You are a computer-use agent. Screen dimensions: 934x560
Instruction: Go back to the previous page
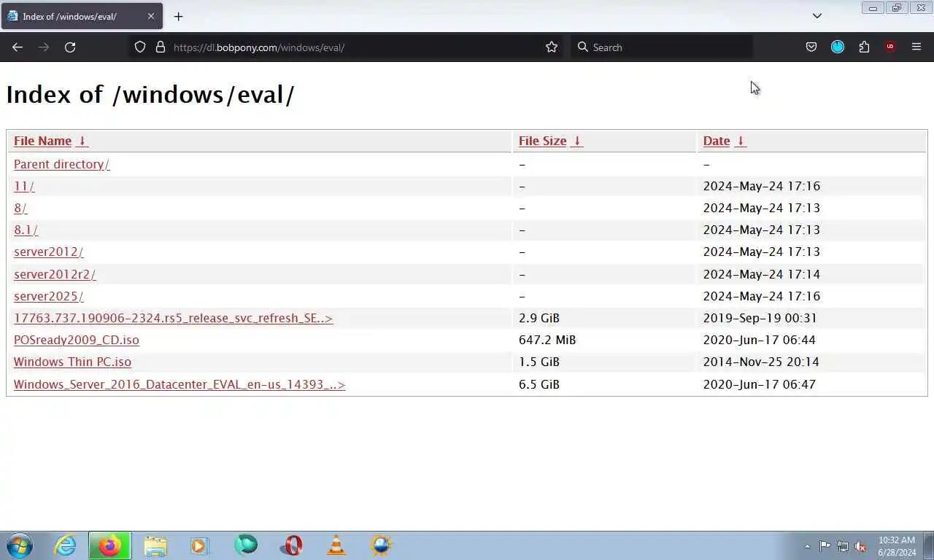(x=18, y=47)
